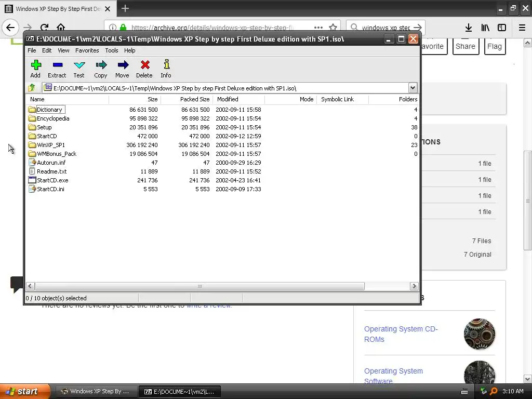Image resolution: width=532 pixels, height=399 pixels.
Task: Switch to Firefox in the taskbar
Action: click(96, 391)
